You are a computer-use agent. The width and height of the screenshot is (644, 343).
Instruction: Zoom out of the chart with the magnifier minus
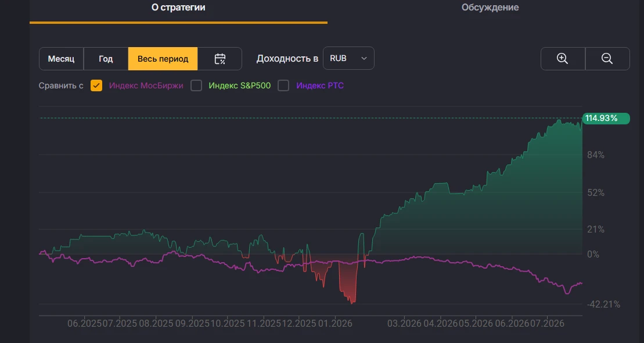607,59
